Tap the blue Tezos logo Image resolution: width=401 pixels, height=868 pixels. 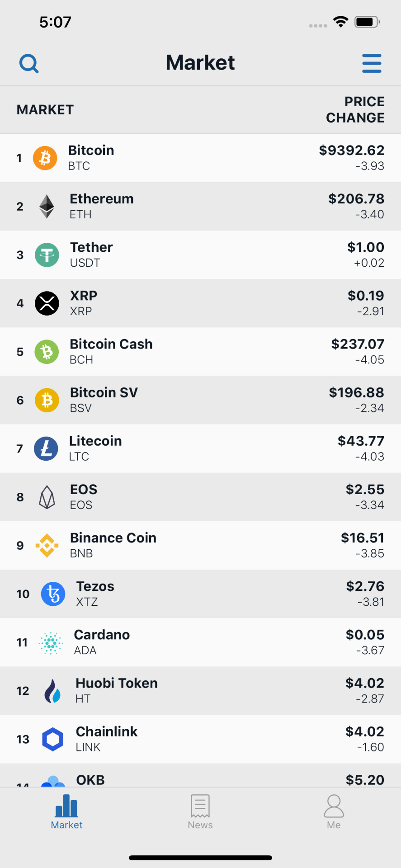53,594
